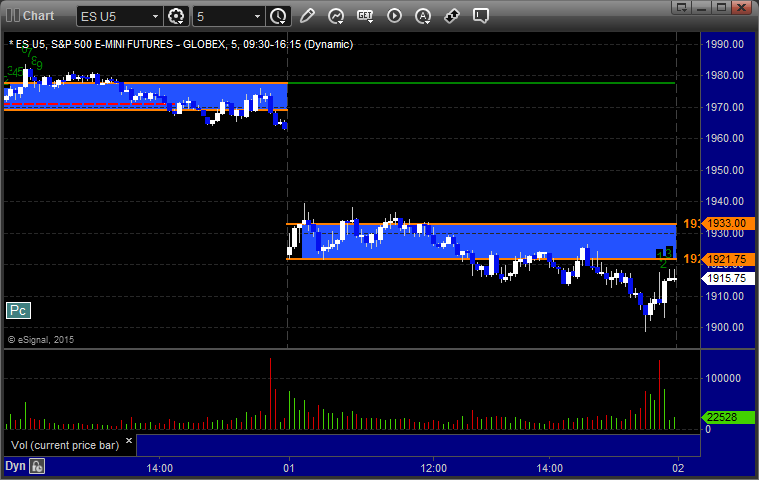Click the symbol link arrows icon
The image size is (759, 480).
click(x=452, y=16)
